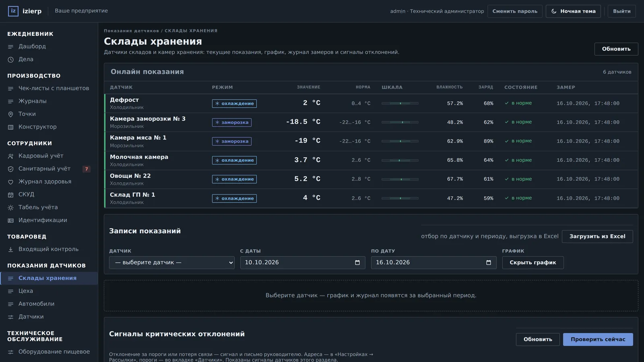
Task: Go to Цеха sensor section
Action: (x=49, y=291)
